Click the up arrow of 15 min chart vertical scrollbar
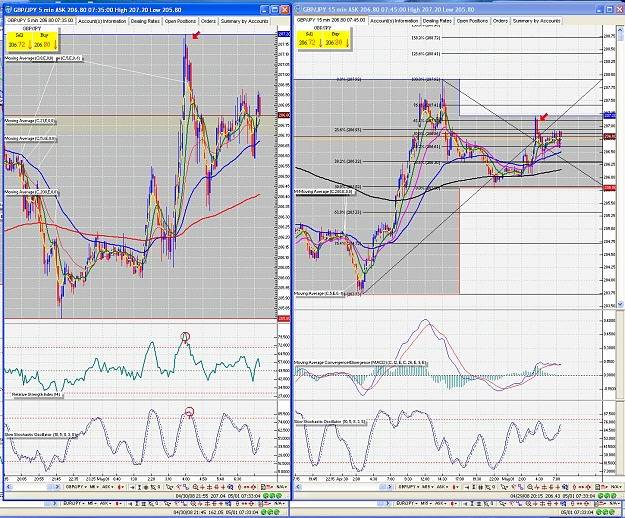 [x=620, y=29]
